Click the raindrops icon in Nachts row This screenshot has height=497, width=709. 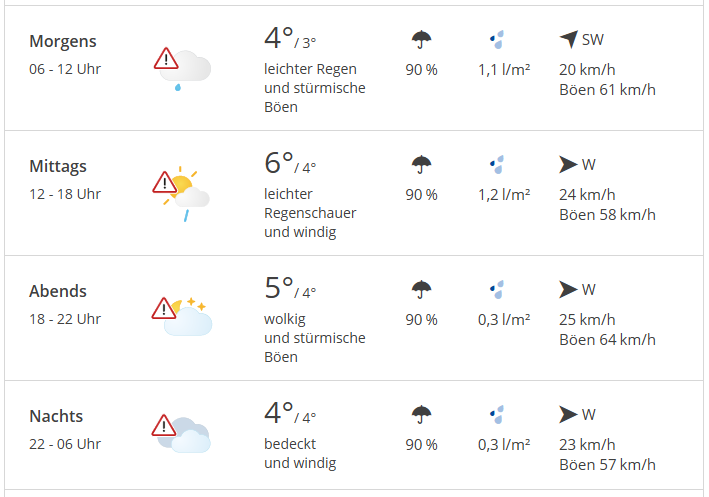click(x=497, y=414)
